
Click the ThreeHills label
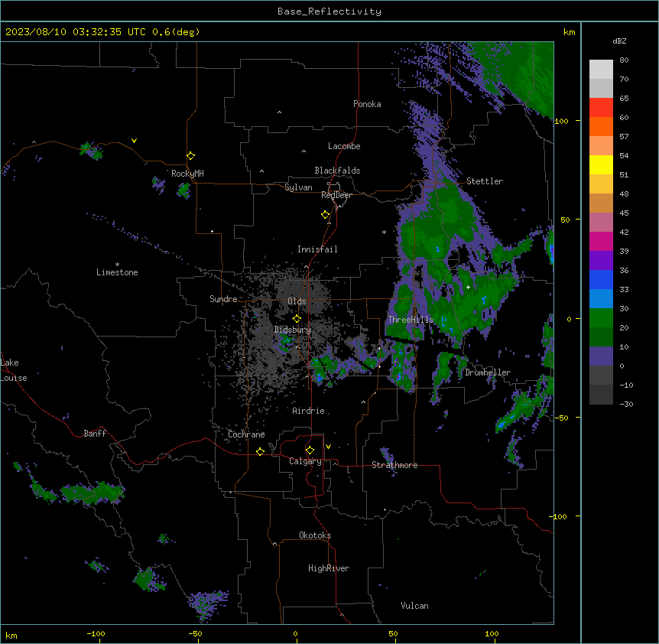pos(411,320)
